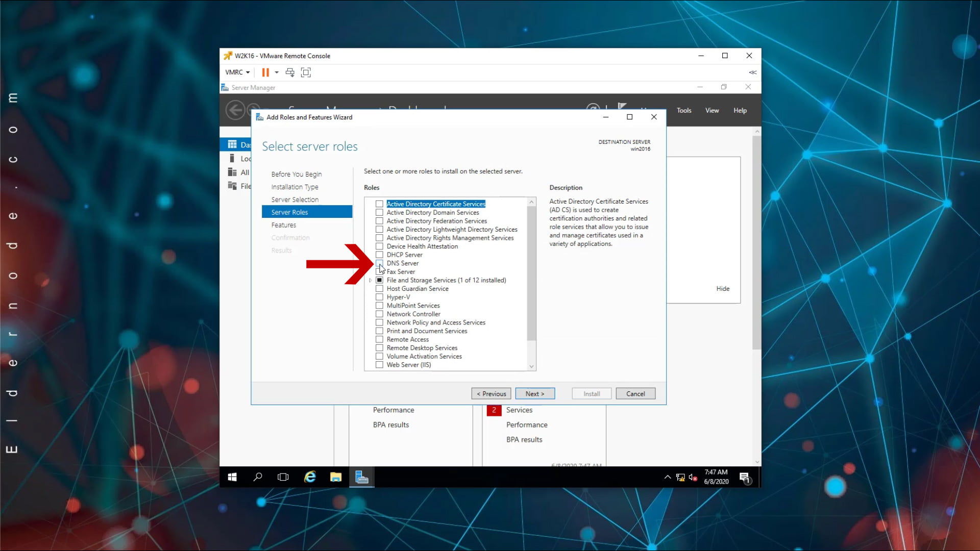Tick the Web Server (IIS) checkbox
980x551 pixels.
click(x=379, y=365)
